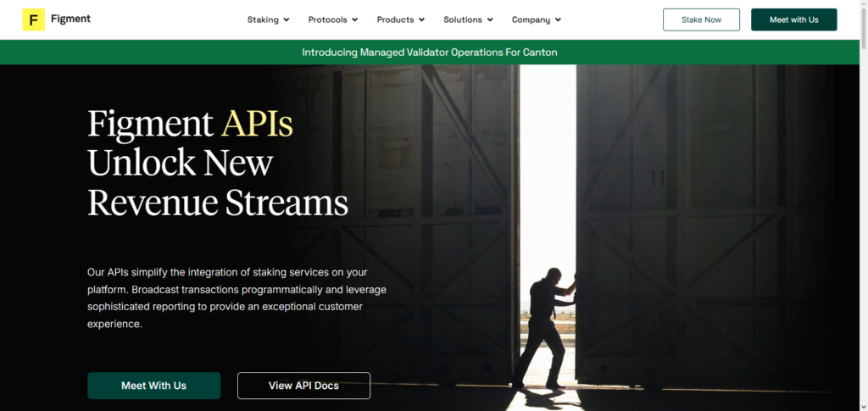Expand the Protocols chevron arrow
Screen dimensions: 868x411
(x=354, y=19)
